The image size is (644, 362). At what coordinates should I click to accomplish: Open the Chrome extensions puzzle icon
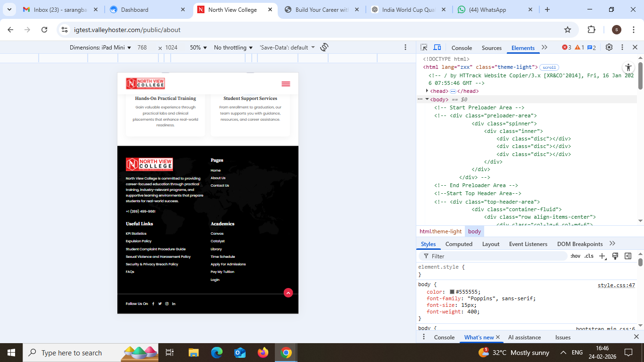coord(591,30)
